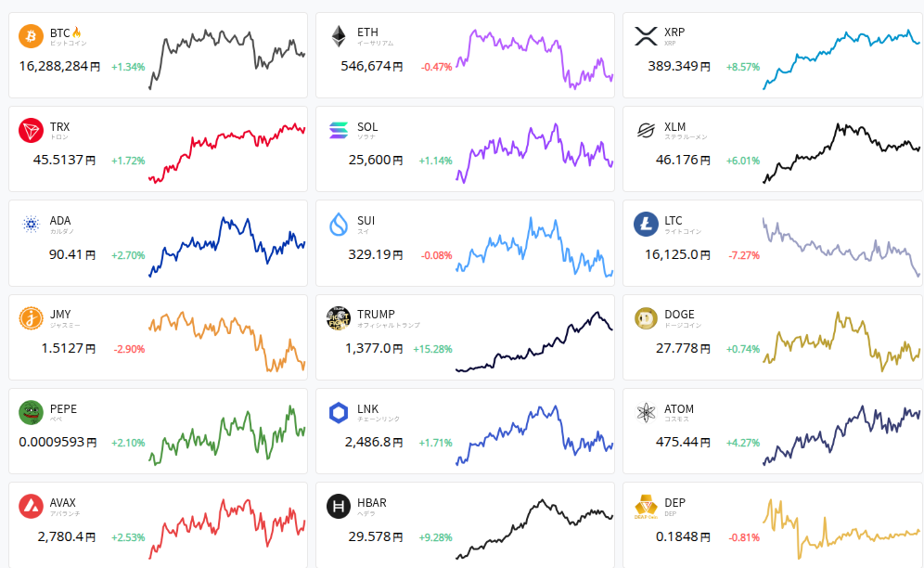Click the Dogecoin logo icon
The width and height of the screenshot is (924, 568).
pyautogui.click(x=646, y=318)
